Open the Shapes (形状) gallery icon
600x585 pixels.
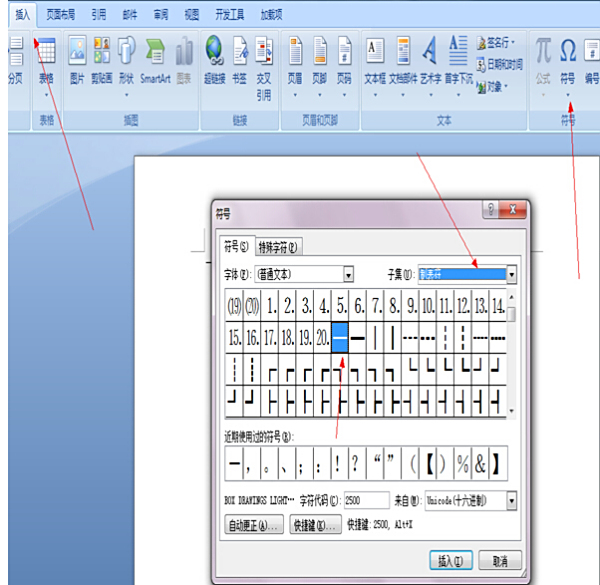pyautogui.click(x=126, y=50)
